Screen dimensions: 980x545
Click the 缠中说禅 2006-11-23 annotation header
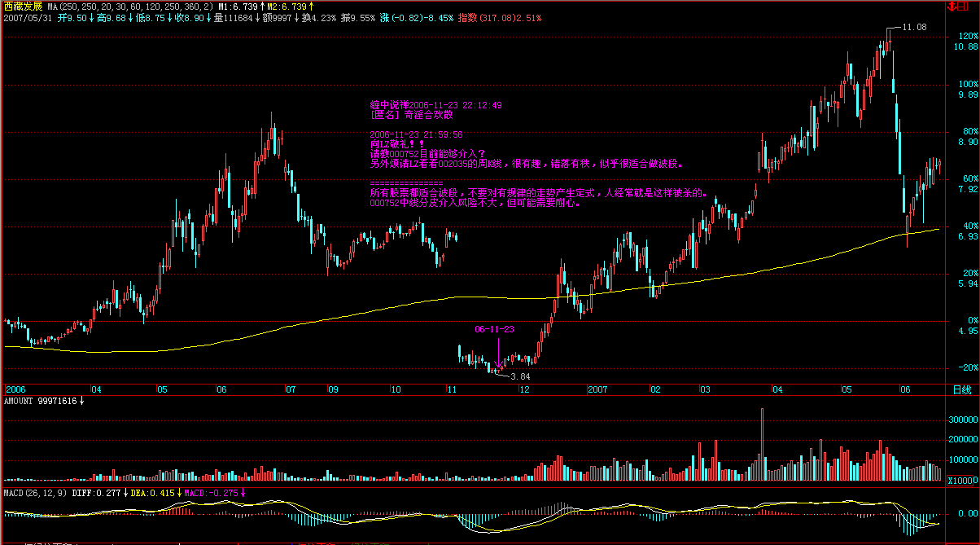point(435,105)
